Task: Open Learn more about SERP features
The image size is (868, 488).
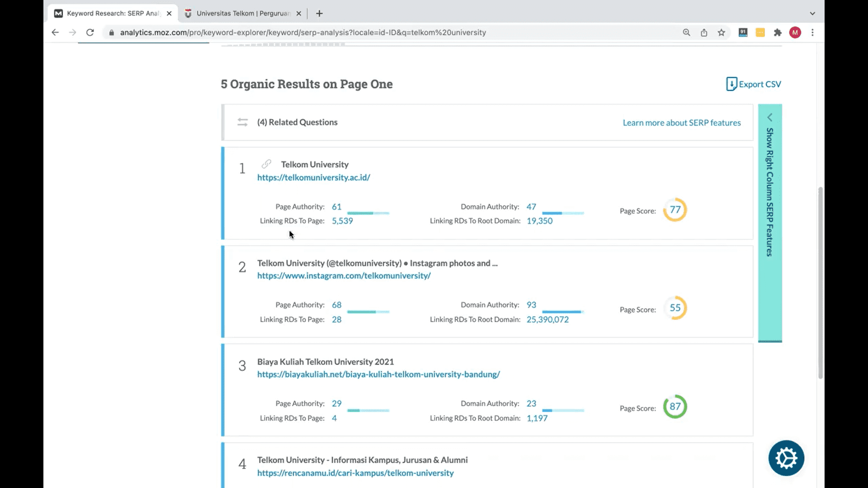Action: [681, 123]
